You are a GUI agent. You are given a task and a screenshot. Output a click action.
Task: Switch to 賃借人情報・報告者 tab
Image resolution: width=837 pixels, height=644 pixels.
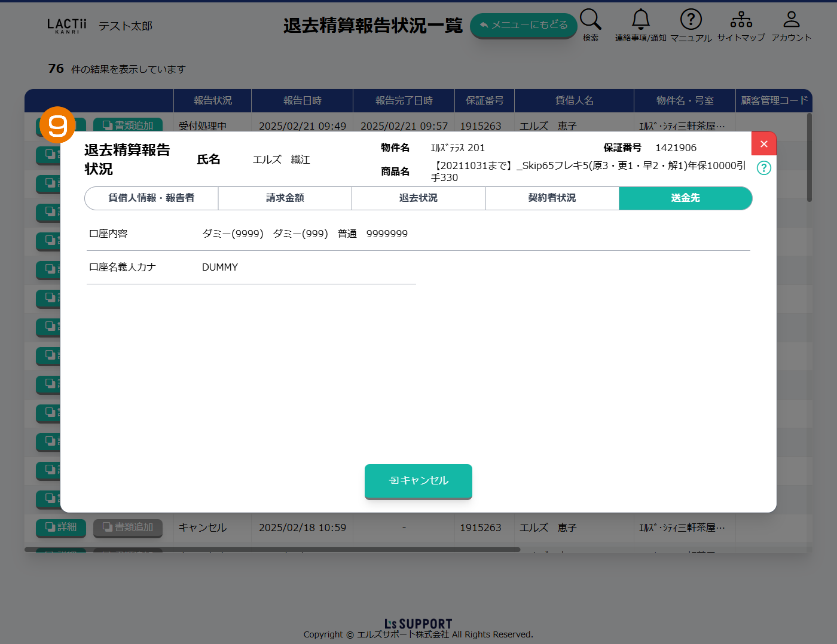point(151,198)
